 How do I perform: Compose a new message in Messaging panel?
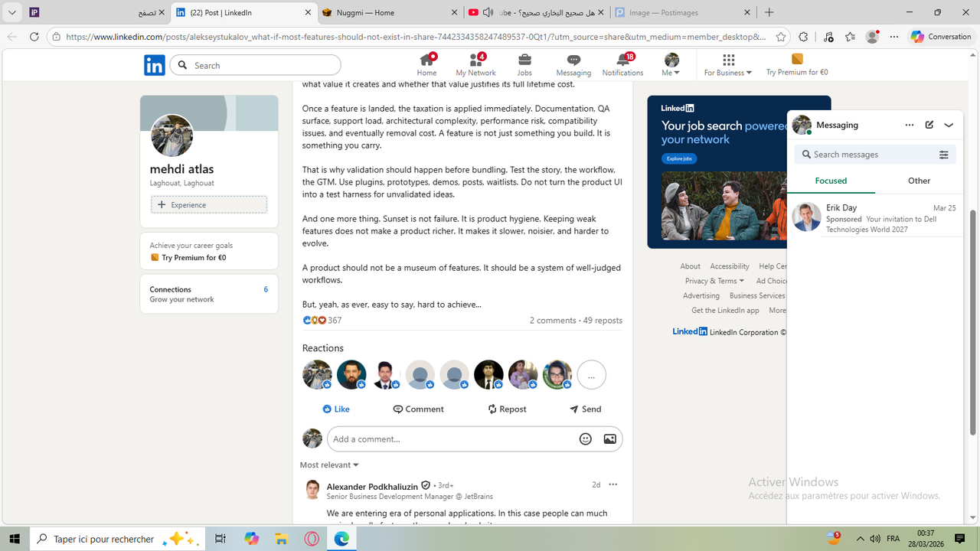[929, 125]
